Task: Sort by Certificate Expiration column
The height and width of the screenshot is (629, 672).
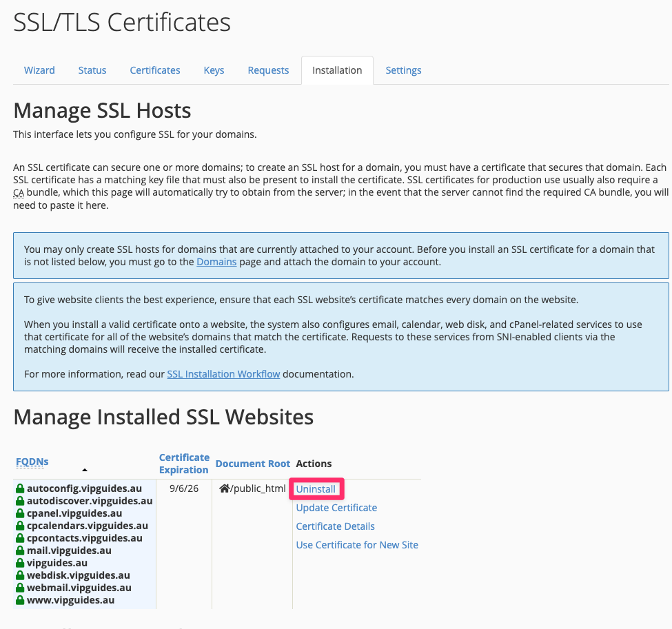Action: [184, 464]
